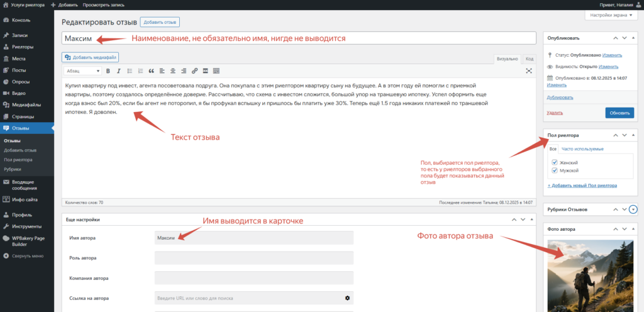Collapse the admin menu via Свернуть меню

point(27,256)
